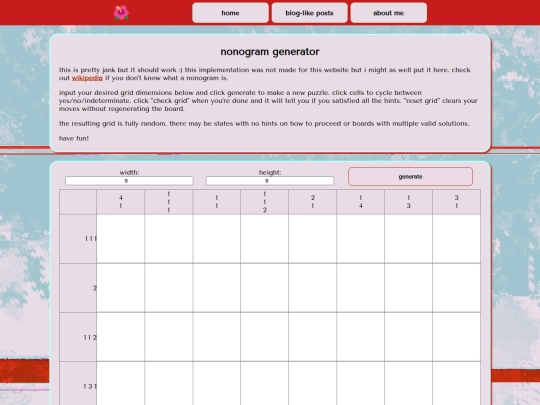The height and width of the screenshot is (405, 540).
Task: Toggle cell in row '1 1 1', column '1 1'
Action: (x=217, y=239)
